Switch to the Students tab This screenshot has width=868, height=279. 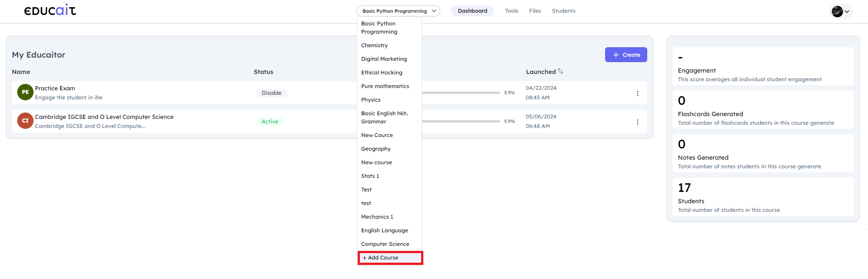563,11
